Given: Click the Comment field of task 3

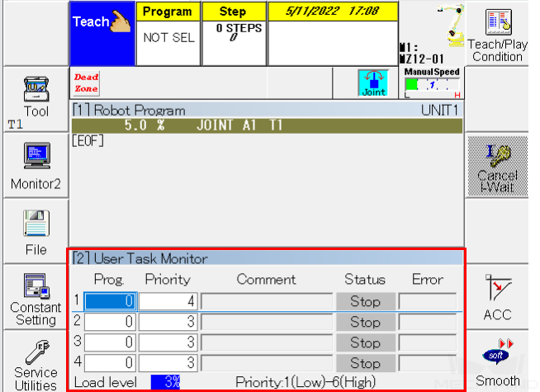Looking at the screenshot, I should tap(267, 342).
